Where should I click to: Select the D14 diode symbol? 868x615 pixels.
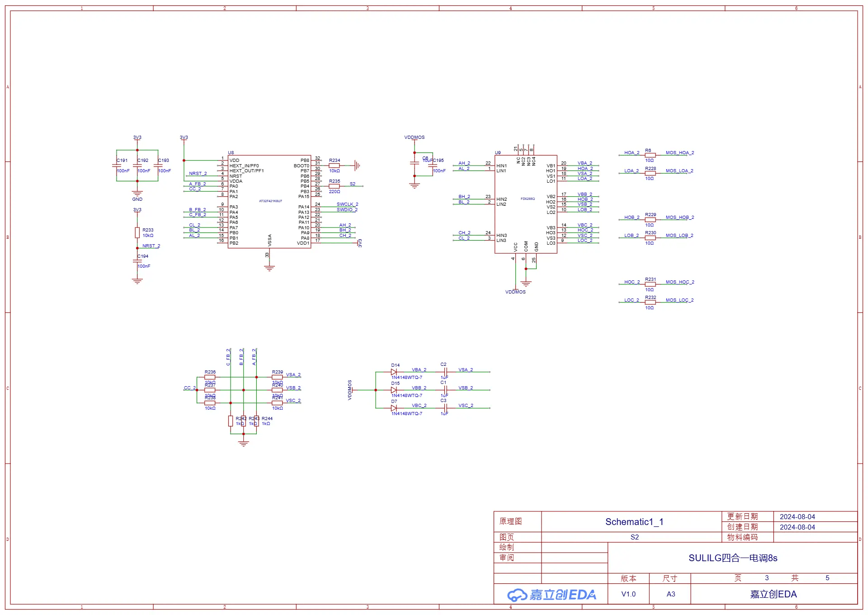tap(394, 372)
